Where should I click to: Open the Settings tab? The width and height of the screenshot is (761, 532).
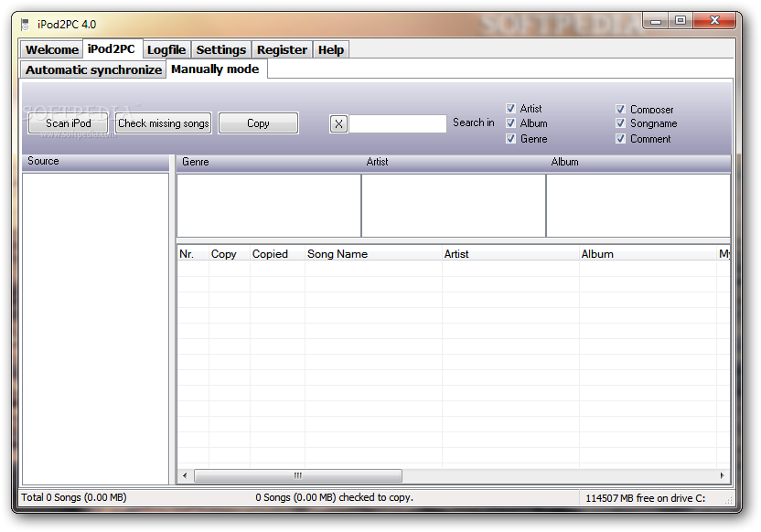220,50
